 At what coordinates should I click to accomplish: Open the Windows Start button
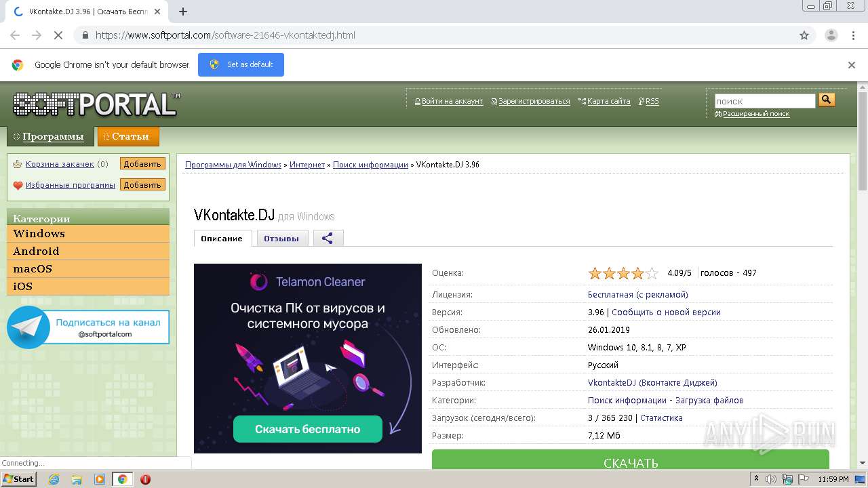tap(18, 479)
